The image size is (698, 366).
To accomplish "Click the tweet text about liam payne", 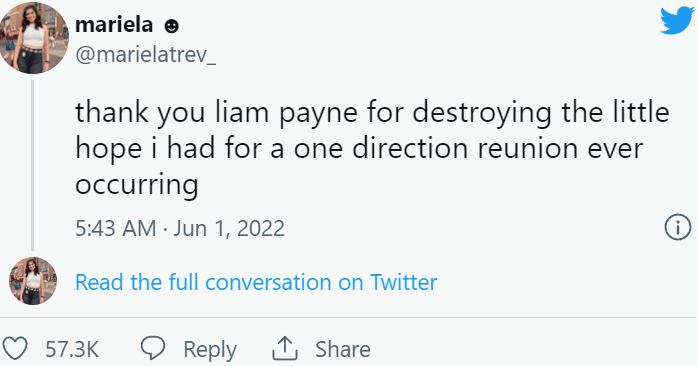I will [x=372, y=148].
